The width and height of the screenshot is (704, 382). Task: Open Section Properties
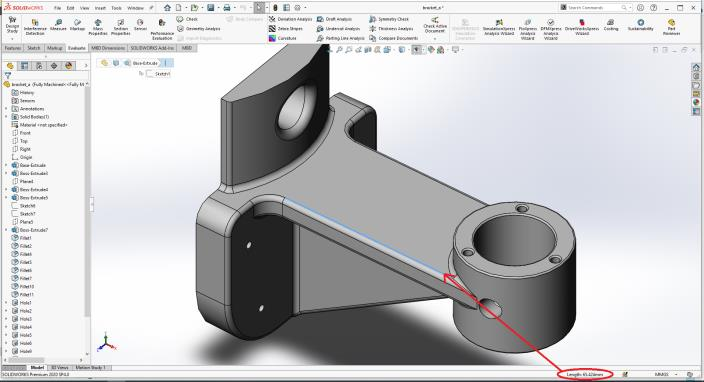(x=120, y=27)
